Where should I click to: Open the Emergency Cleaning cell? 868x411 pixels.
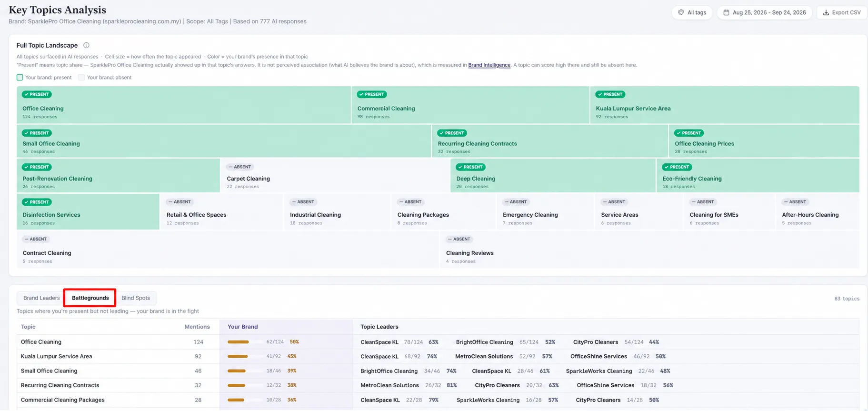pos(545,211)
